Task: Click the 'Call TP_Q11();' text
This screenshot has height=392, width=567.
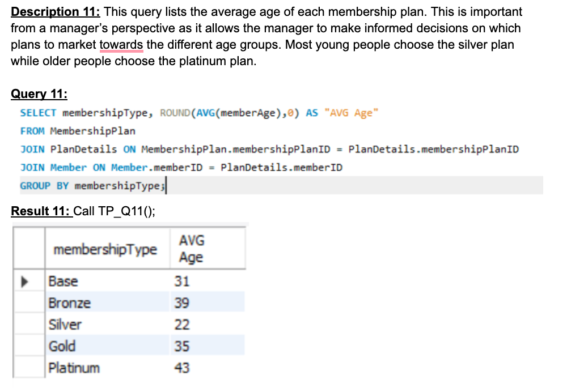Action: pyautogui.click(x=114, y=211)
